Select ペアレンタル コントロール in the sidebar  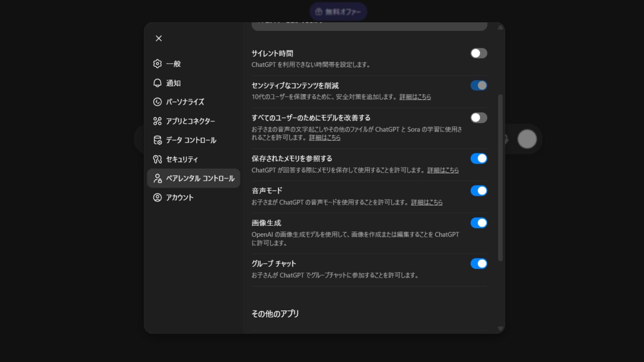click(193, 178)
